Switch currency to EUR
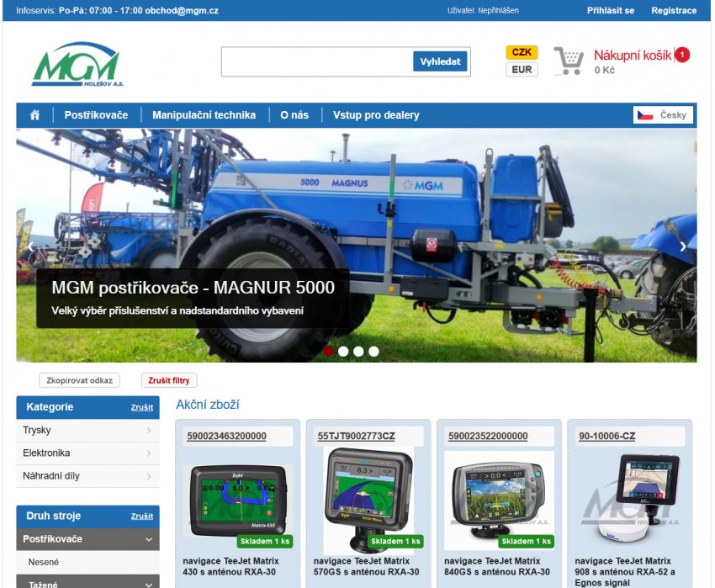 pos(522,69)
